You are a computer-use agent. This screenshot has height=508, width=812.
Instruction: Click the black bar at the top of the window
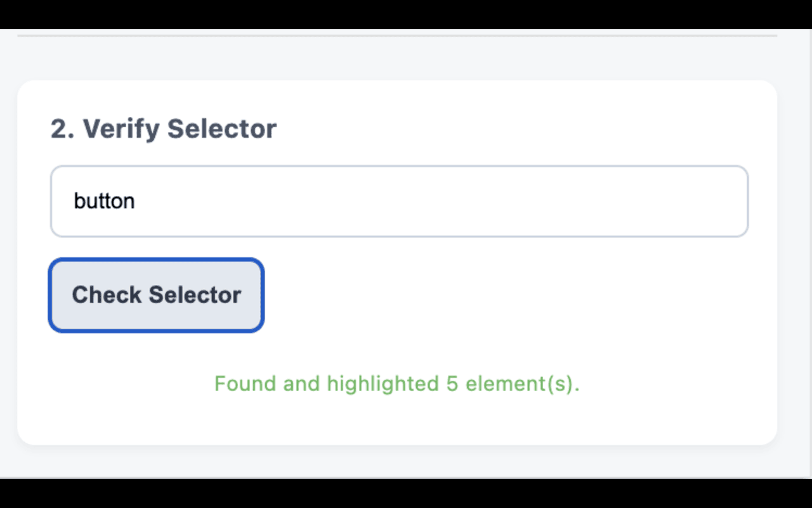tap(406, 14)
